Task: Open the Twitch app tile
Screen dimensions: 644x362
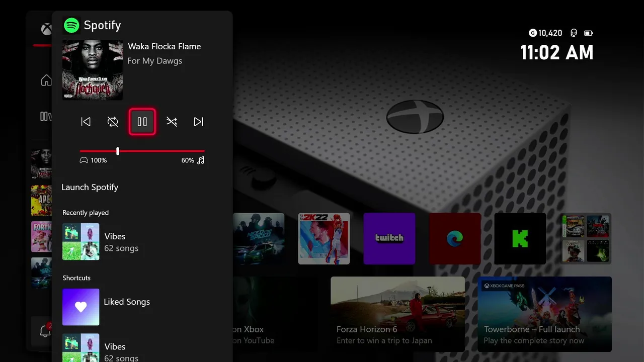Action: pos(389,239)
